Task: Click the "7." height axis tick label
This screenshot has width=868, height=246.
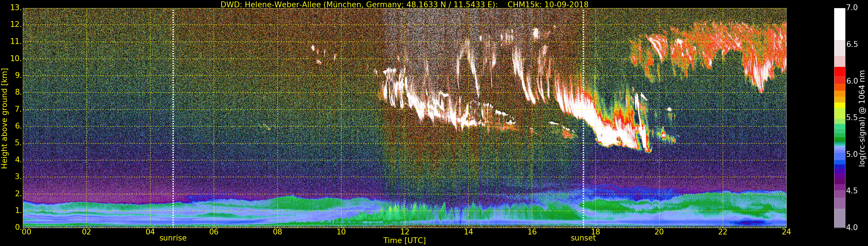Action: click(18, 109)
